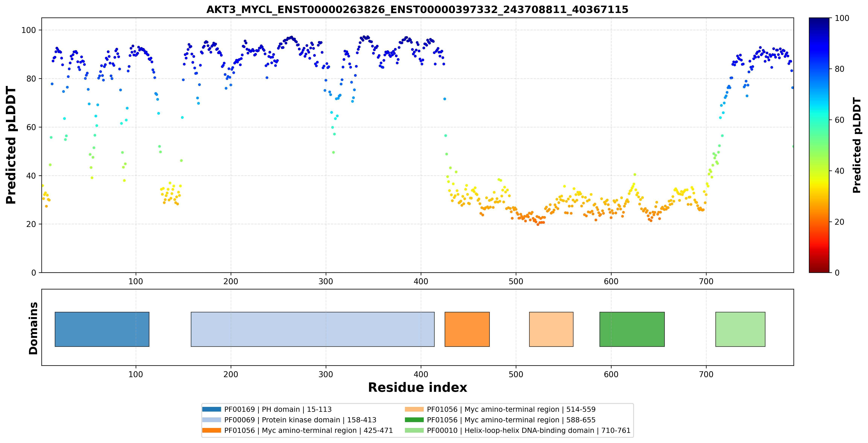This screenshot has width=868, height=443.
Task: Click the light green Helix-loop-helix domain bar
Action: tap(740, 329)
